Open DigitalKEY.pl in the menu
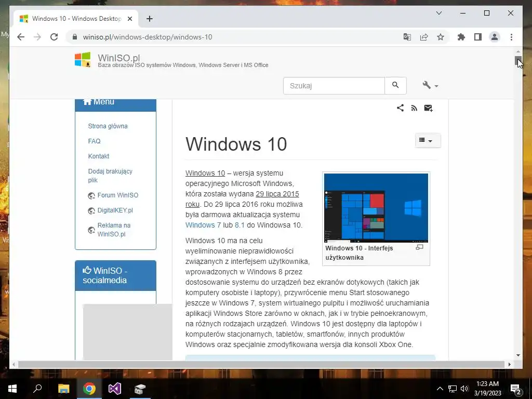The image size is (532, 399). pyautogui.click(x=115, y=210)
